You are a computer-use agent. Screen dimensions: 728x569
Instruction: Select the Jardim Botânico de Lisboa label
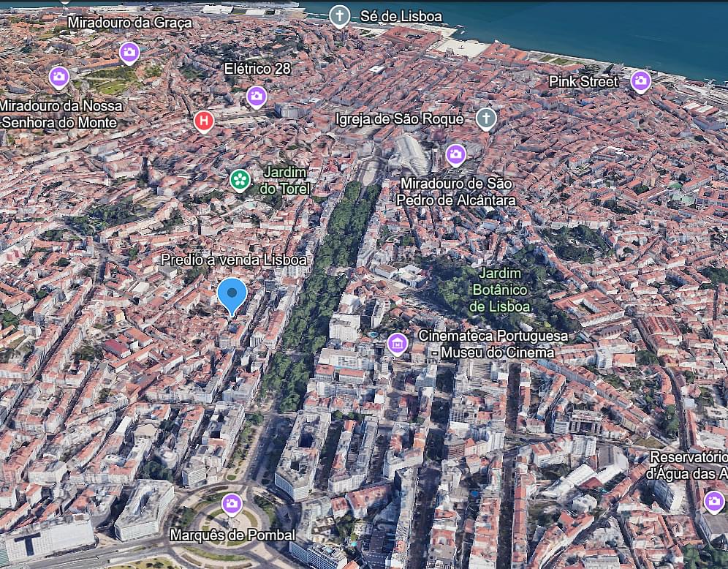click(499, 290)
